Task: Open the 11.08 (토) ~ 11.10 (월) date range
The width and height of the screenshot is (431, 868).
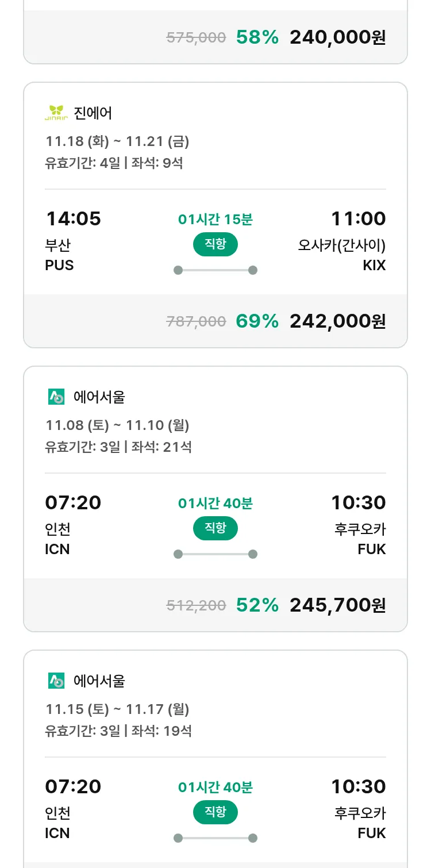Action: [x=117, y=425]
